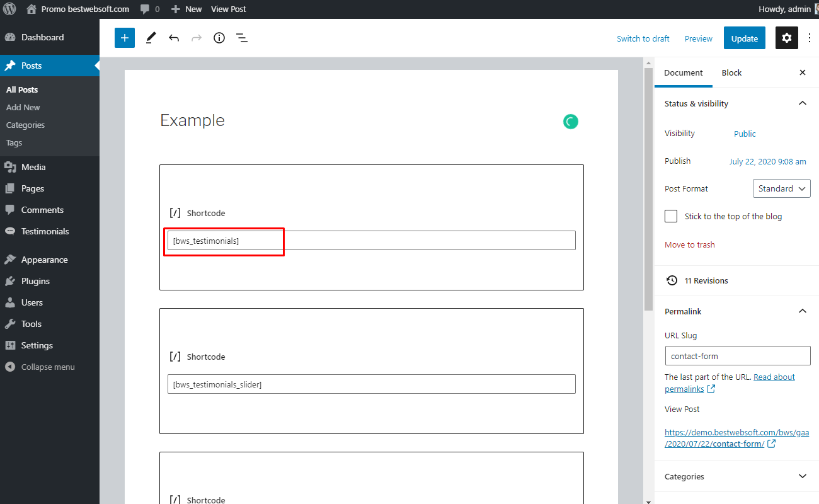Click the Preview button
Viewport: 819px width, 504px height.
point(699,38)
